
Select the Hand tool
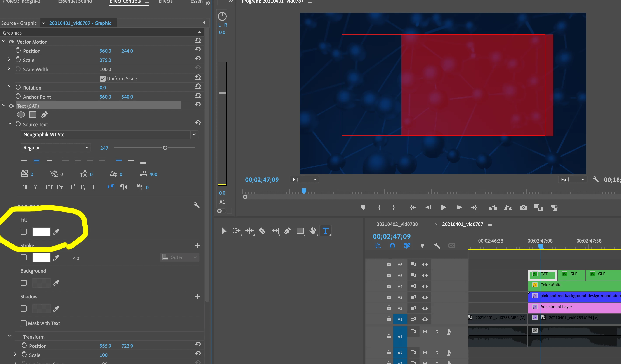[x=313, y=231]
